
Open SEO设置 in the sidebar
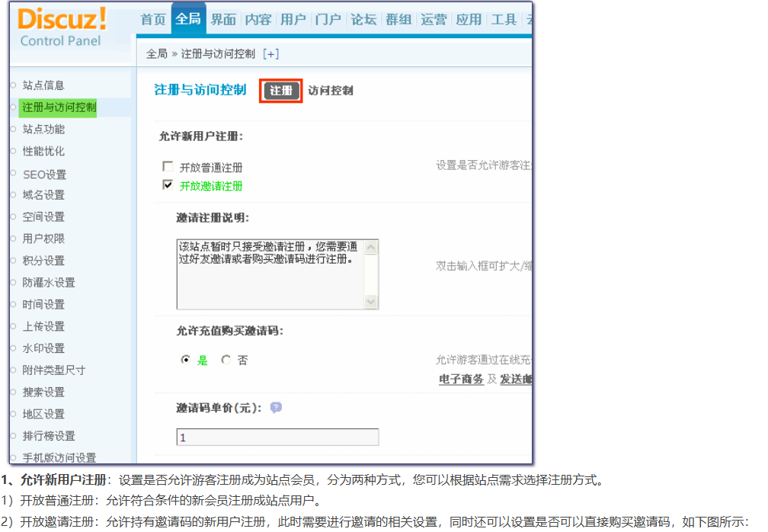pos(44,175)
